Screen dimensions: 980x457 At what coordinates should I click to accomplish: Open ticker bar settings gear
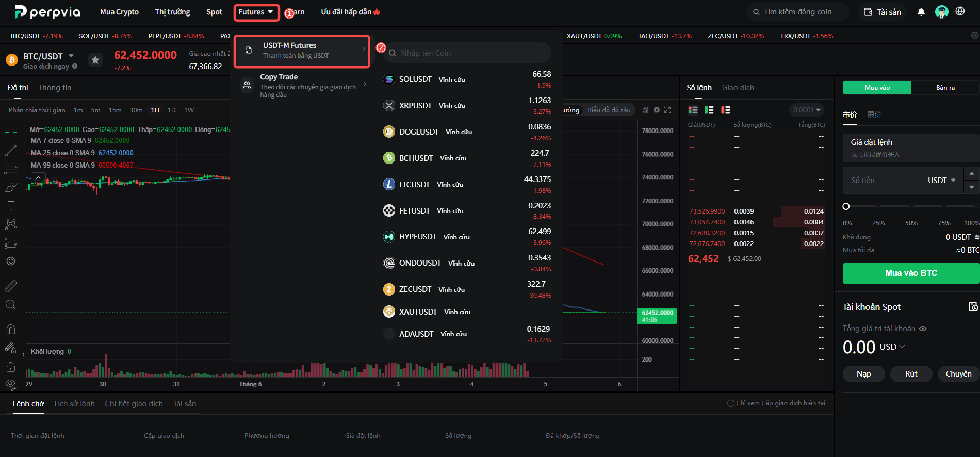point(974,36)
